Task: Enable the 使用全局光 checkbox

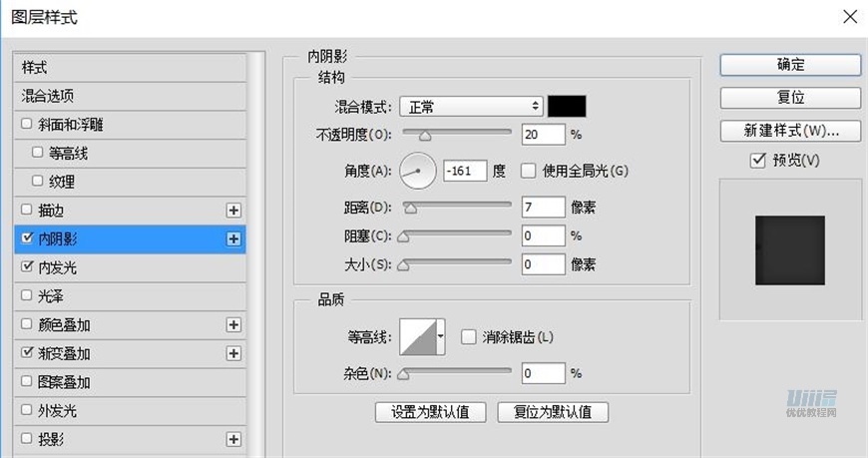Action: pos(528,171)
